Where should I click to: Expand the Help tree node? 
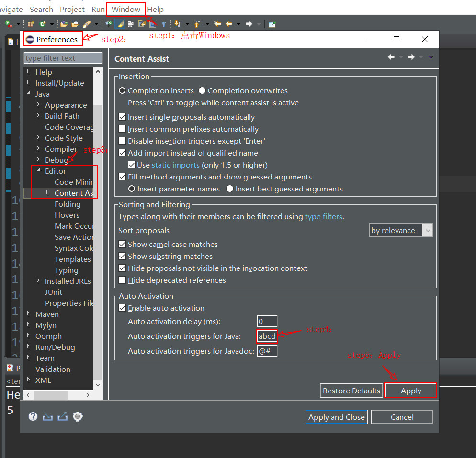coord(29,72)
